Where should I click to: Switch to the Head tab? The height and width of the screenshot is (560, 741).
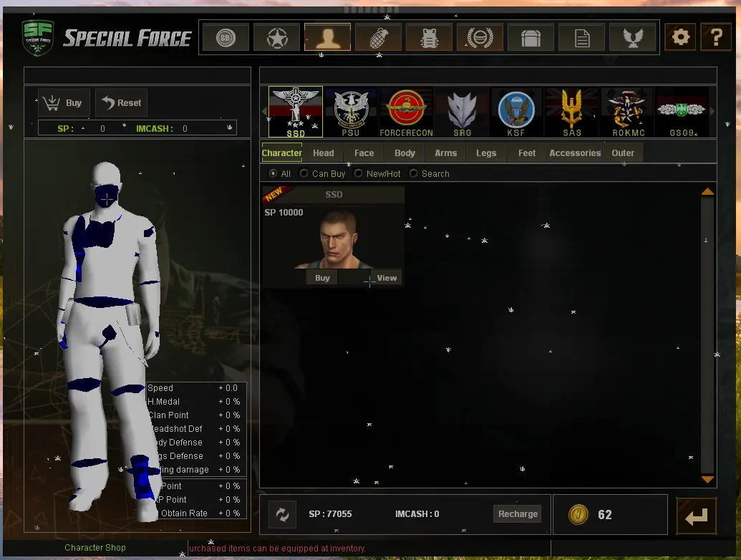[x=323, y=153]
